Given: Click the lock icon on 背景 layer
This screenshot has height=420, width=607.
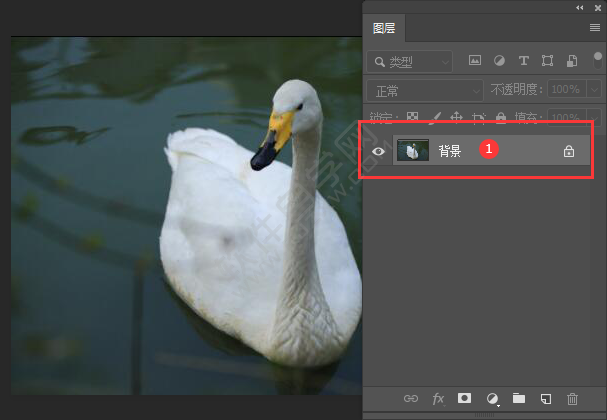Looking at the screenshot, I should click(568, 151).
